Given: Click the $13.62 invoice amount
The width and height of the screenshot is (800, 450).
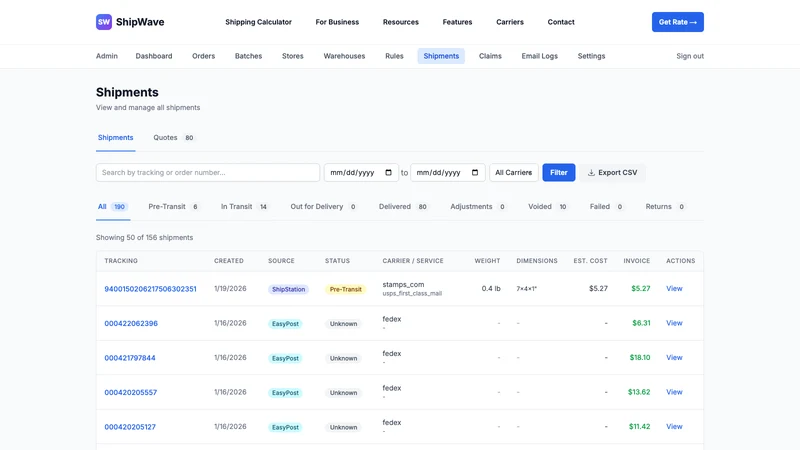Looking at the screenshot, I should point(639,392).
